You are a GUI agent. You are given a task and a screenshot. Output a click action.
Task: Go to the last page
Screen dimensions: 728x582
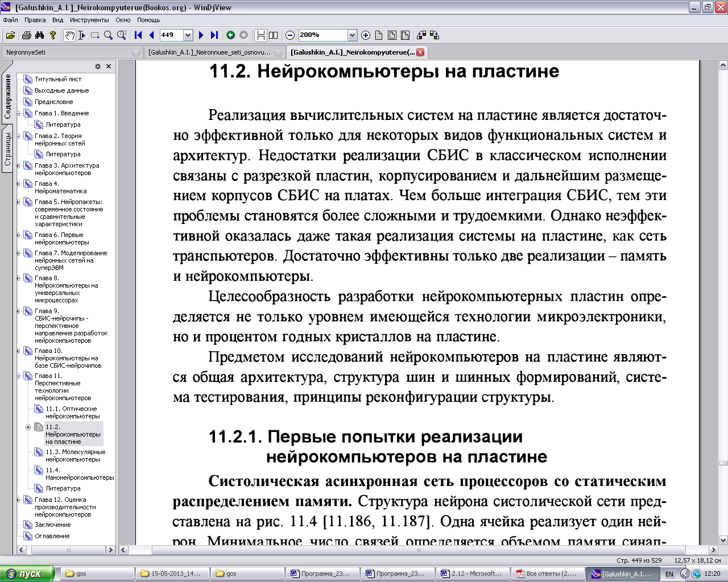tap(214, 35)
